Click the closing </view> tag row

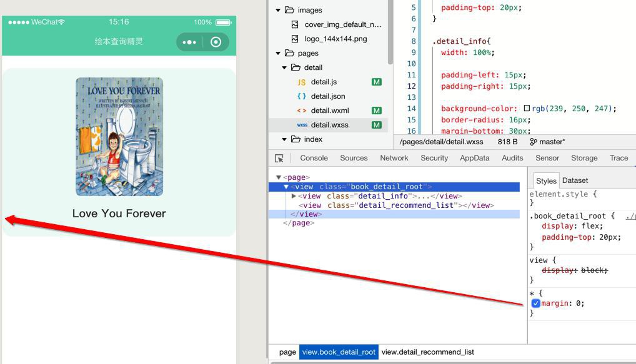point(394,214)
